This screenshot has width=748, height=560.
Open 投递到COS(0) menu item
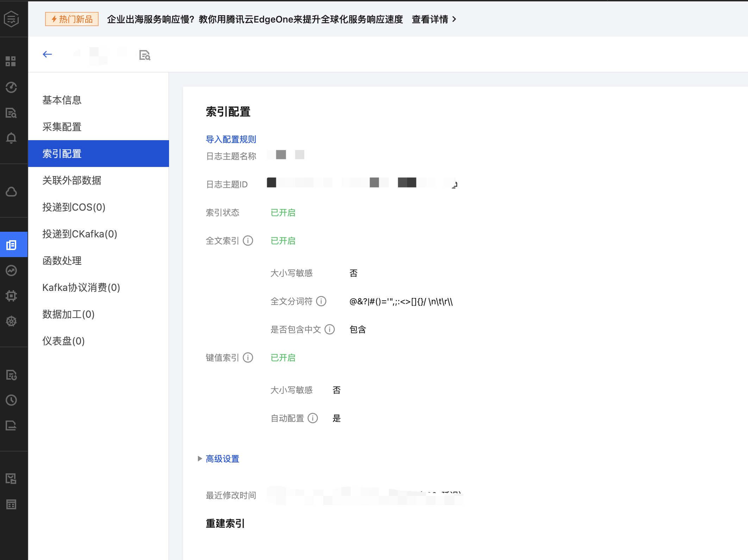[74, 207]
